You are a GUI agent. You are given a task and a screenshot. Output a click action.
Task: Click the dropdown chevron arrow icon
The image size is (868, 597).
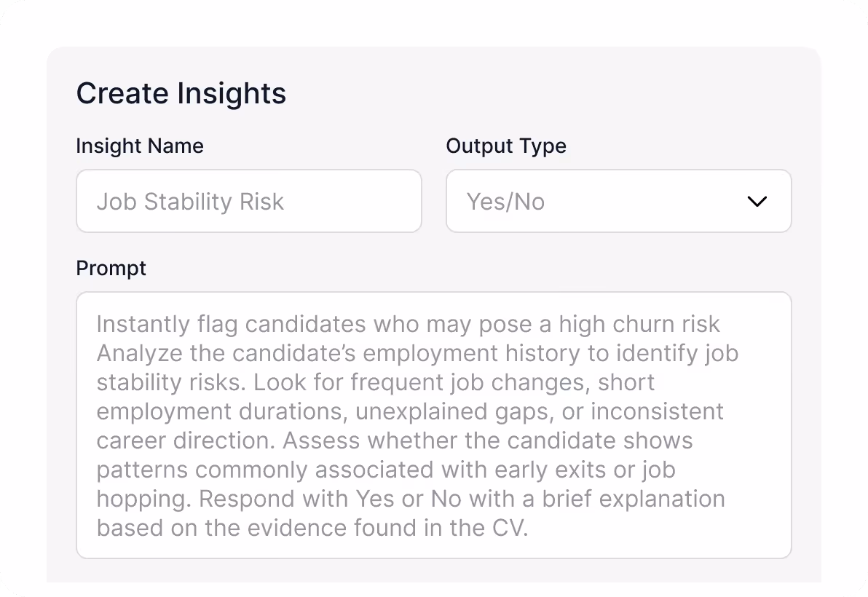(757, 202)
